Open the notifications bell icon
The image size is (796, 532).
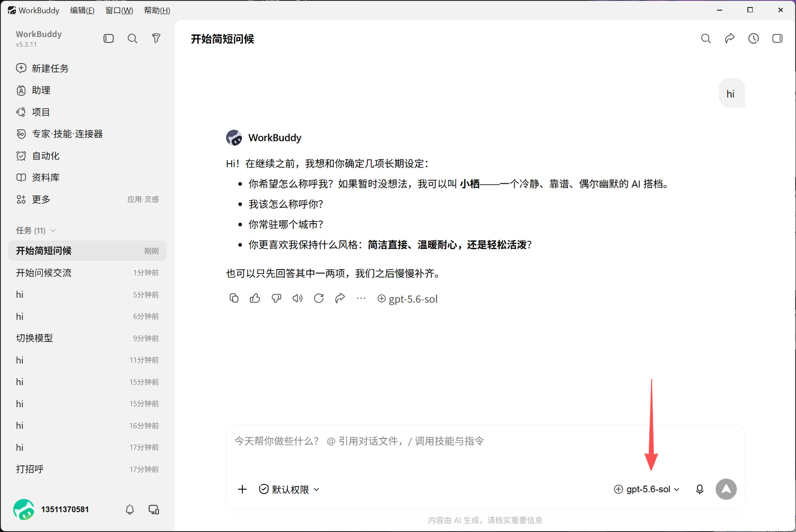pyautogui.click(x=130, y=509)
